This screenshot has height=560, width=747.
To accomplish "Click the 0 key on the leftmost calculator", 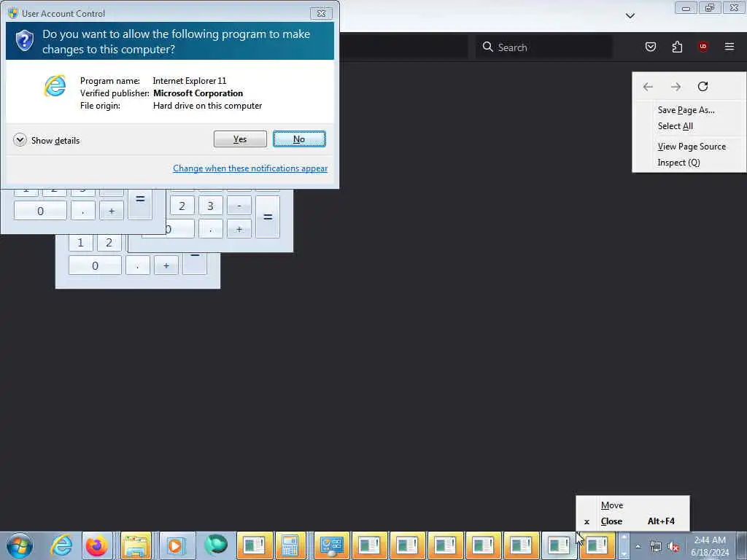I will tap(40, 211).
